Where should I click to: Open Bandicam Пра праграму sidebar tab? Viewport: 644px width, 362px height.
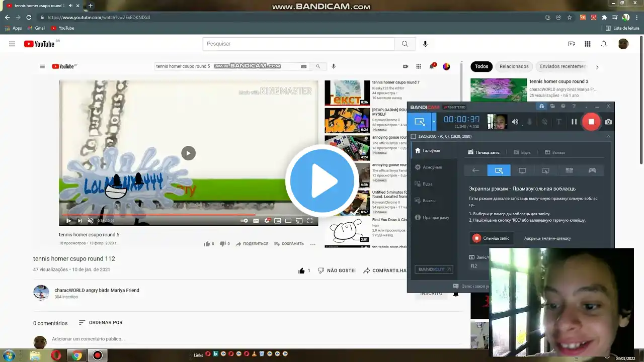[x=433, y=217]
